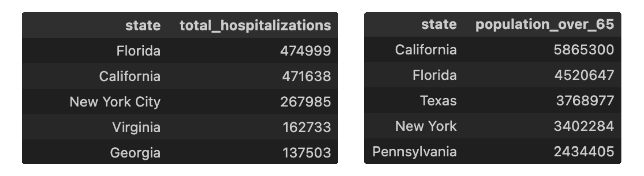Image resolution: width=644 pixels, height=176 pixels.
Task: Click the population_over_65 column header
Action: [545, 25]
